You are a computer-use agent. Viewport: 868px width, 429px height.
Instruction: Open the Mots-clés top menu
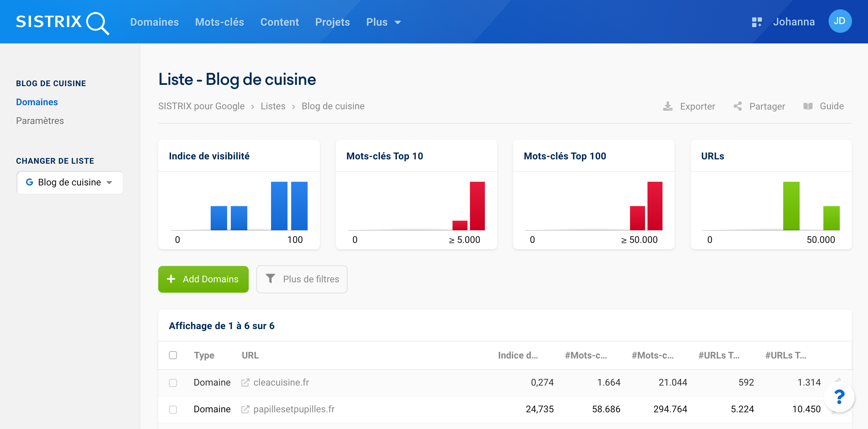219,22
